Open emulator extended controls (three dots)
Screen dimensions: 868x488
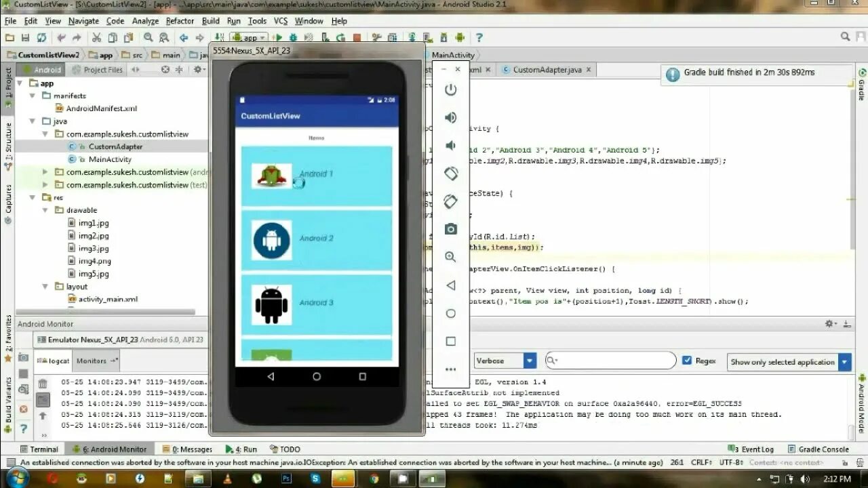click(x=450, y=369)
